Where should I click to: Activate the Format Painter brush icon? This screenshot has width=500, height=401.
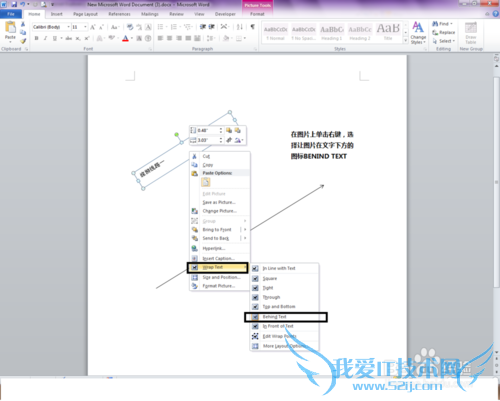pos(23,41)
